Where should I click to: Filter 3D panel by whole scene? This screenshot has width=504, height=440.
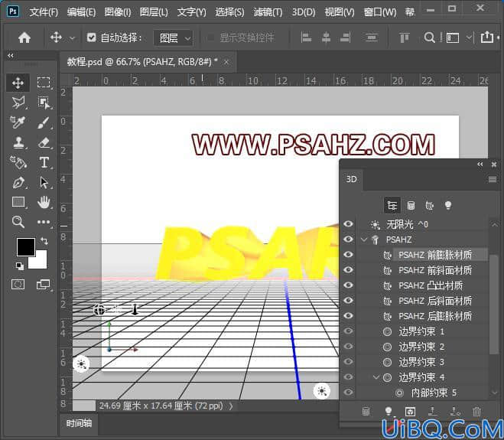[x=392, y=205]
